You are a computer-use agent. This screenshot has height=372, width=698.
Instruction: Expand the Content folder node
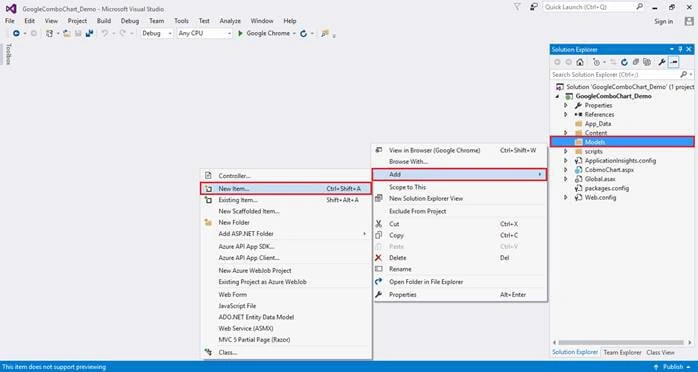coord(565,133)
